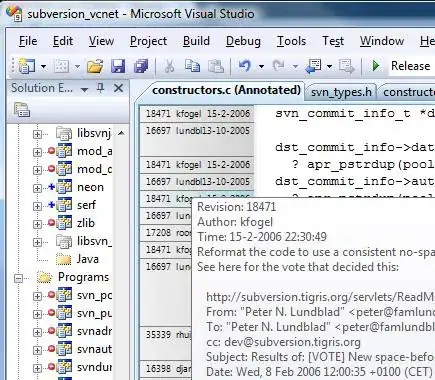Click the Copy icon in the toolbar

pyautogui.click(x=192, y=66)
